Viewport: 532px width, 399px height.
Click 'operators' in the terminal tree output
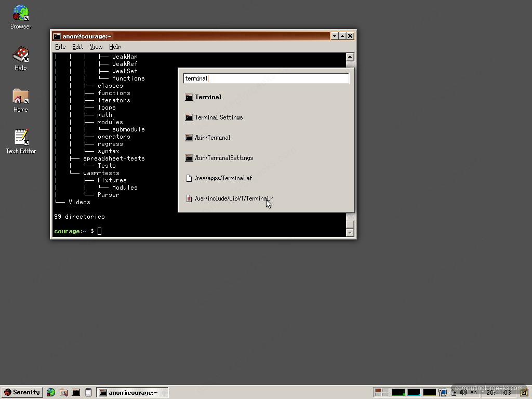coord(114,137)
